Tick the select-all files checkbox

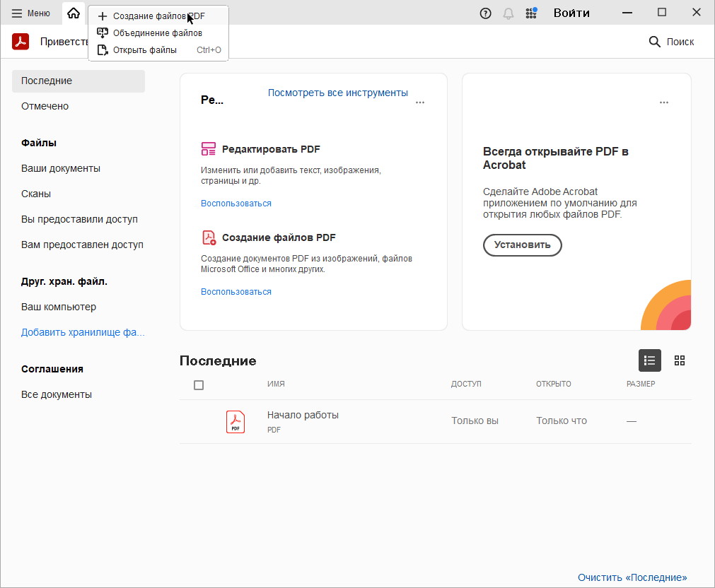199,385
